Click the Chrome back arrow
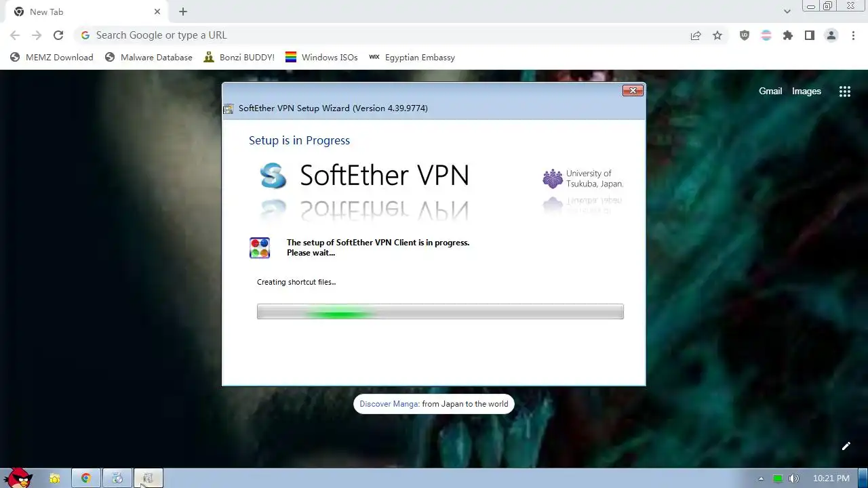868x488 pixels. click(15, 35)
